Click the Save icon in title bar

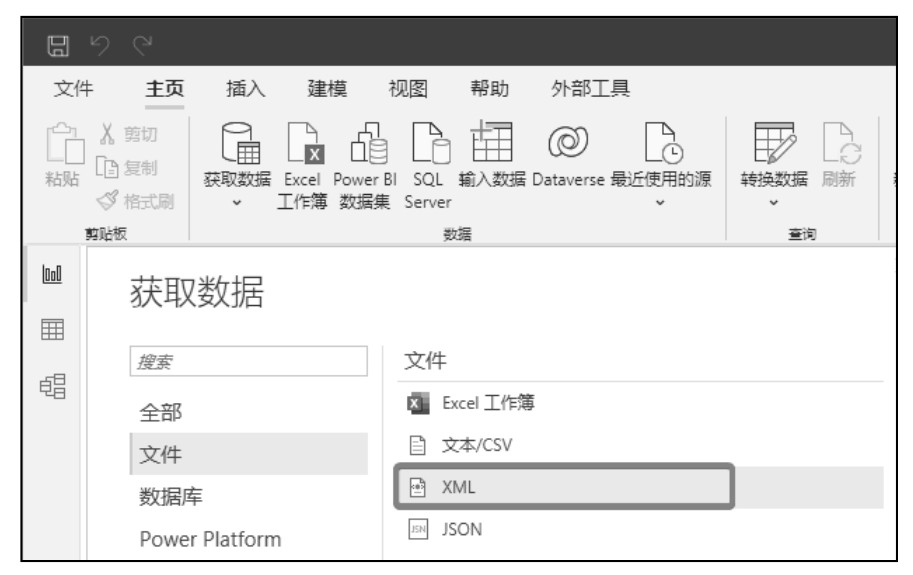pos(58,45)
